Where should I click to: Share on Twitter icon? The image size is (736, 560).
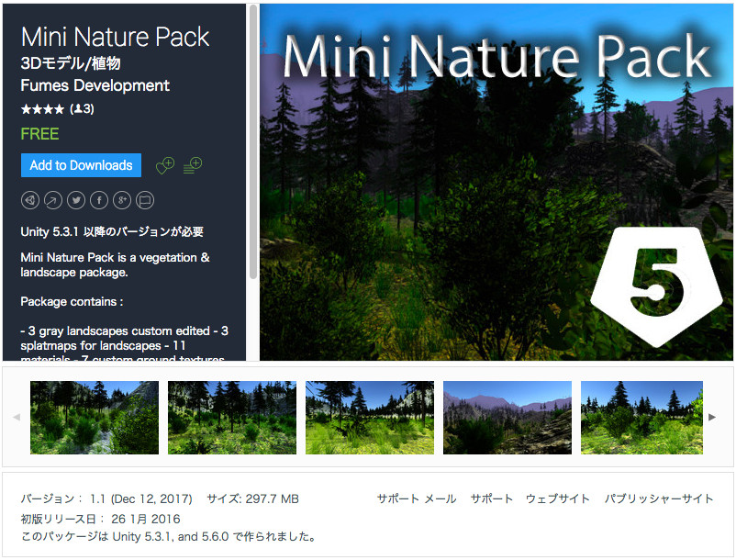[x=76, y=200]
